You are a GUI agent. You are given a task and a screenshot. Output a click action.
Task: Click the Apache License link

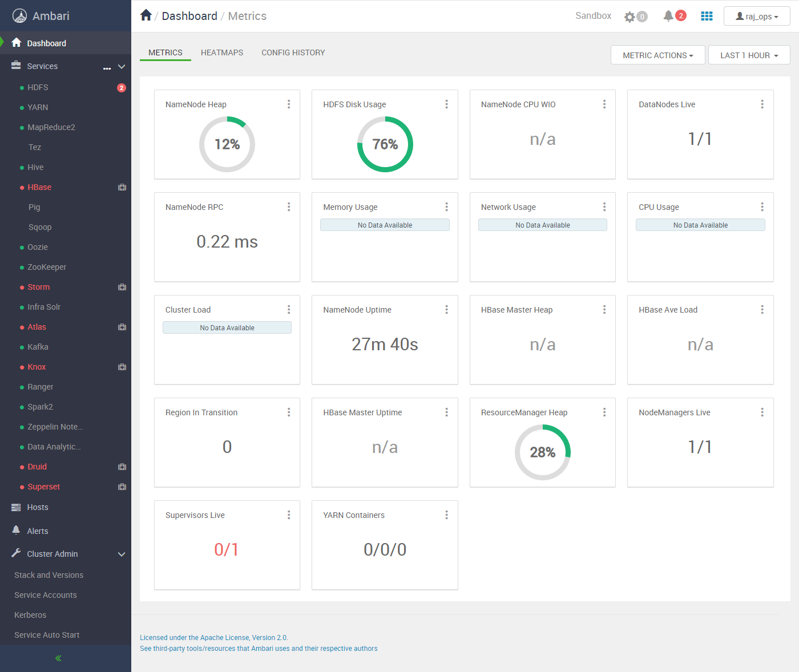[x=214, y=638]
